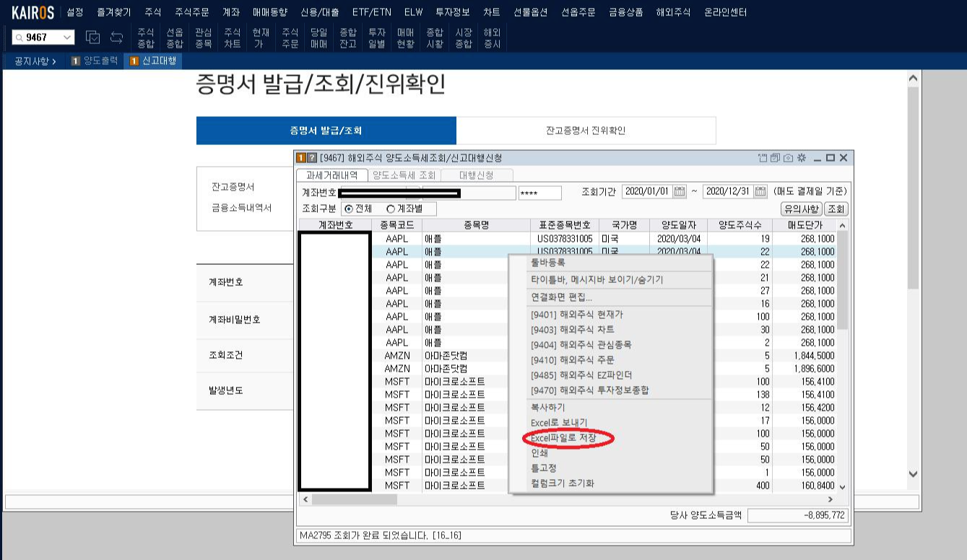Choose 컬럼크기 초기화 from the context menu
Image resolution: width=967 pixels, height=560 pixels.
(x=563, y=484)
